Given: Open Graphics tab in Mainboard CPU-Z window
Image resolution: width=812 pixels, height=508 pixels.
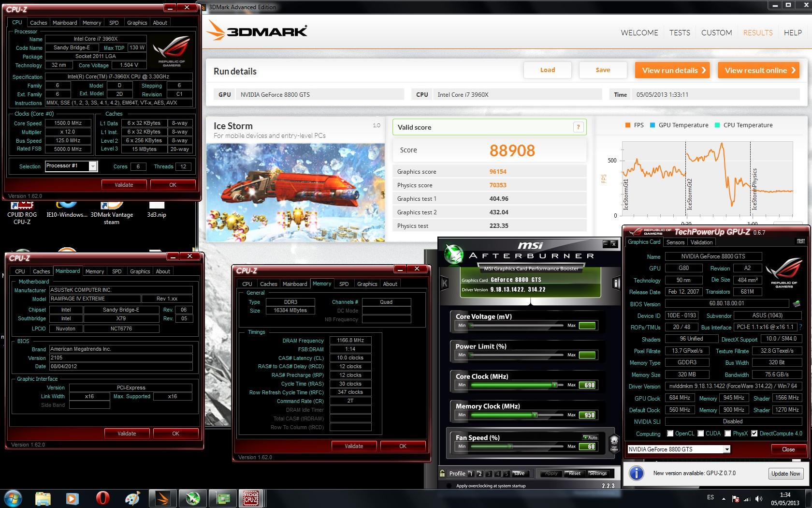Looking at the screenshot, I should click(140, 271).
